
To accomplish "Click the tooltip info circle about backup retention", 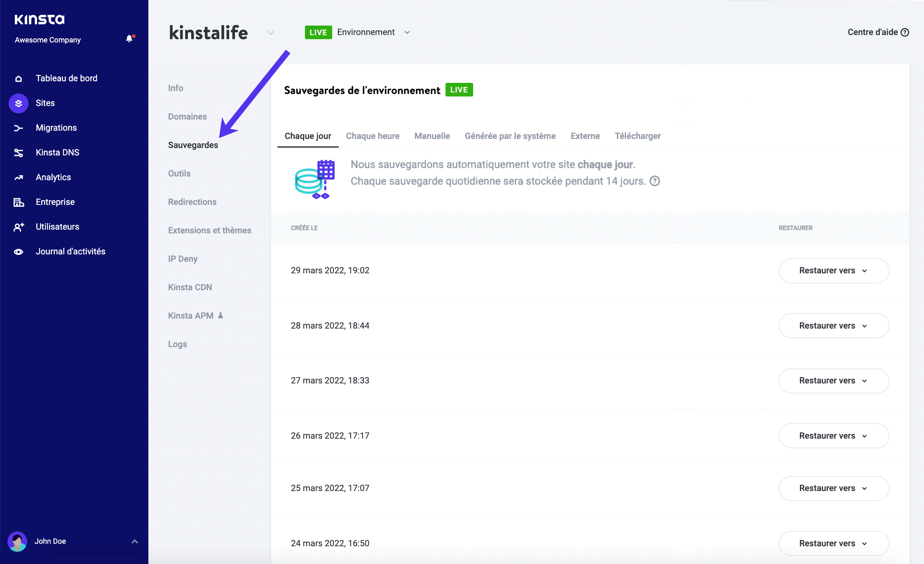I will (654, 181).
